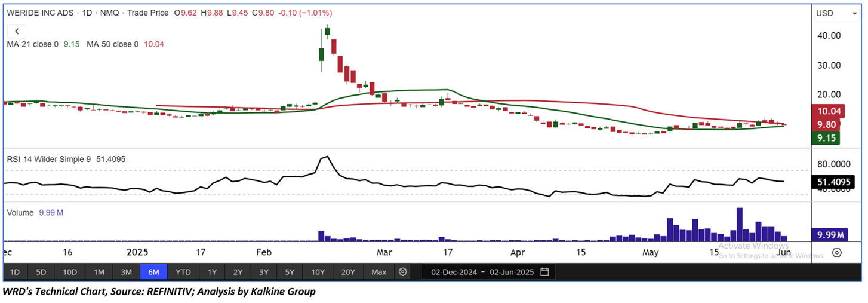868x303 pixels.
Task: Select the 5D time range
Action: tap(41, 272)
